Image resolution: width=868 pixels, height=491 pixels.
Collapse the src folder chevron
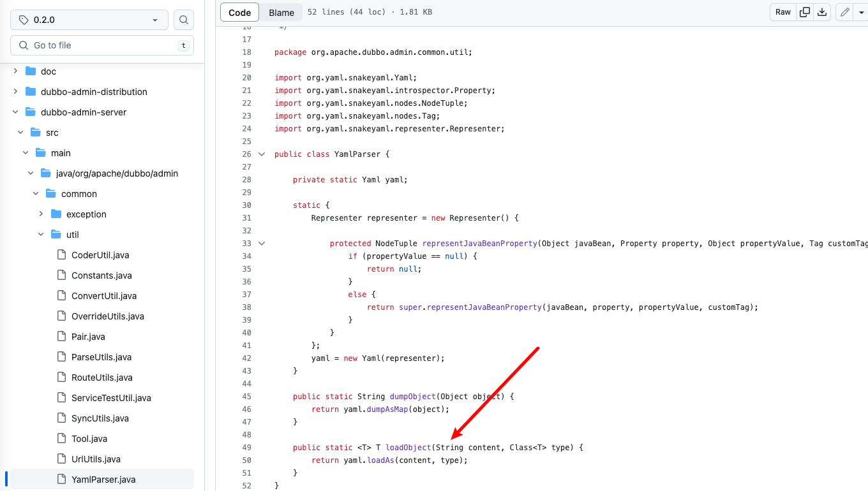pos(20,133)
